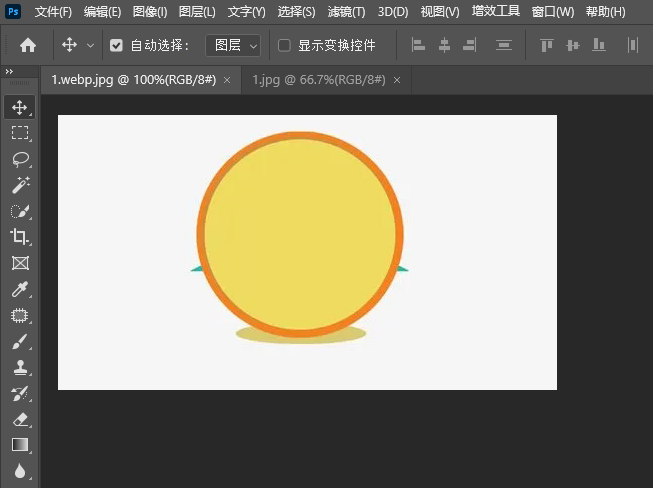
Task: Select the Quick Selection brush tool
Action: pyautogui.click(x=20, y=211)
